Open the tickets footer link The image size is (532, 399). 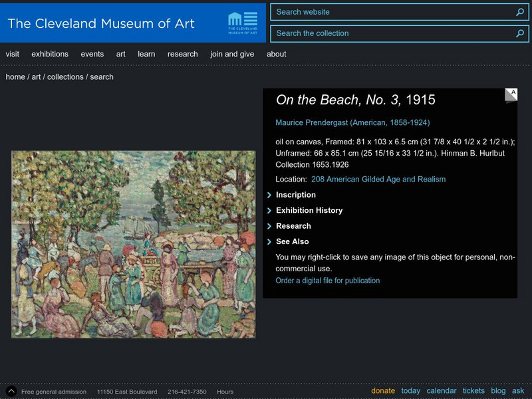(473, 391)
